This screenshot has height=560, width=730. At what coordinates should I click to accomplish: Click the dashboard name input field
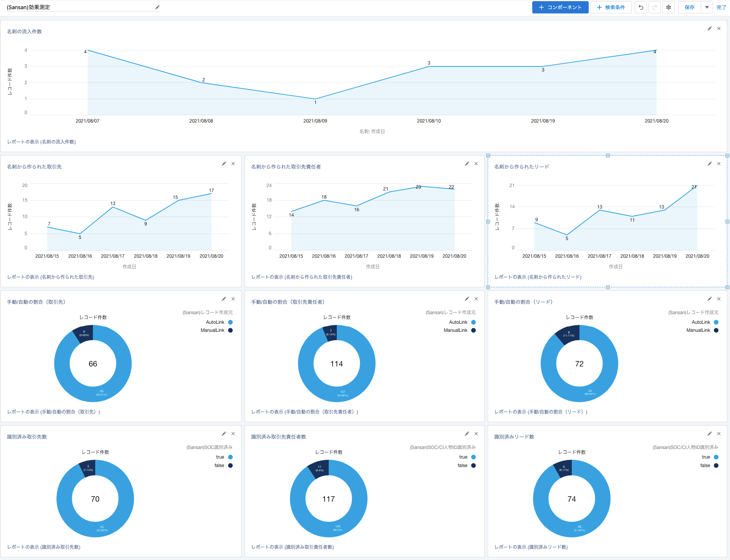coord(77,7)
